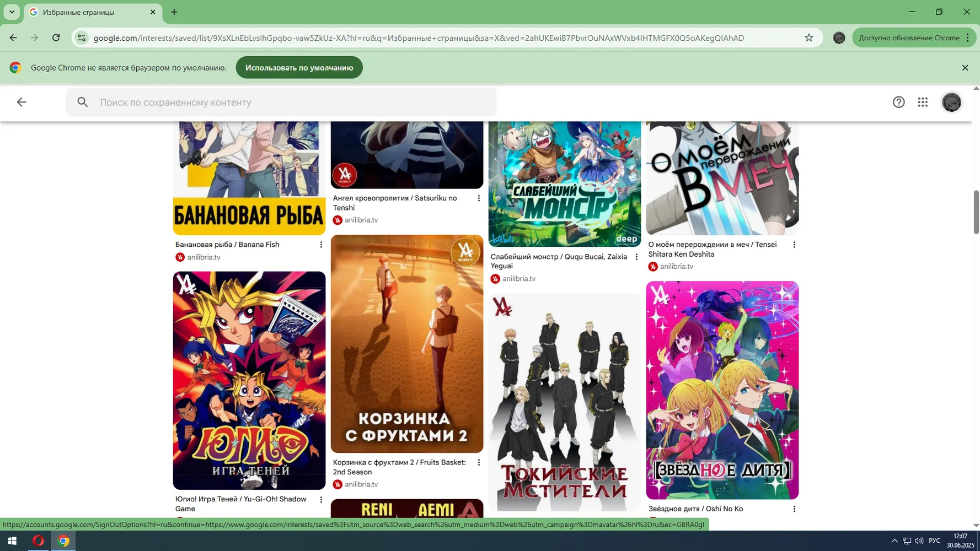The height and width of the screenshot is (551, 980).
Task: Reload the page in Chrome toolbar
Action: click(56, 37)
